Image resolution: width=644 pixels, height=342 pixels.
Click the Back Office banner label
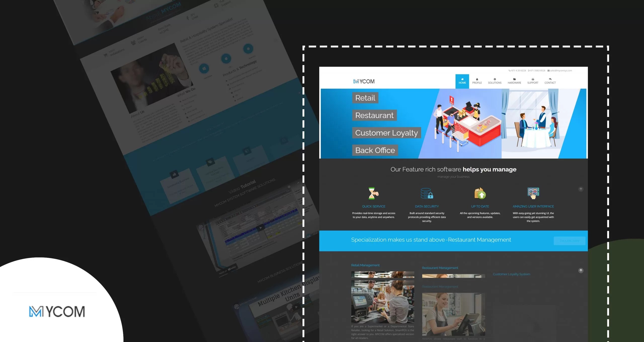[375, 150]
